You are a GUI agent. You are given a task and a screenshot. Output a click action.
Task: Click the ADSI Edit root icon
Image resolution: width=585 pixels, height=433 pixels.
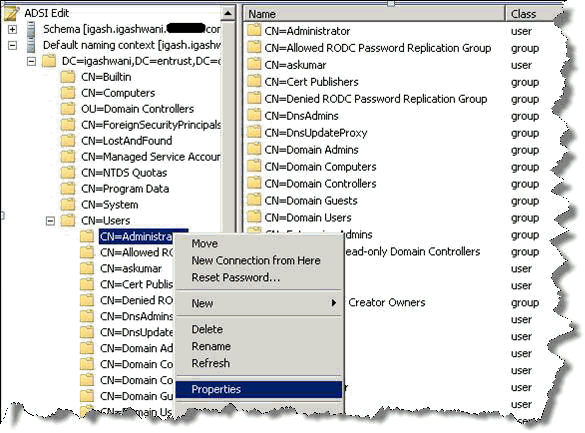coord(10,13)
